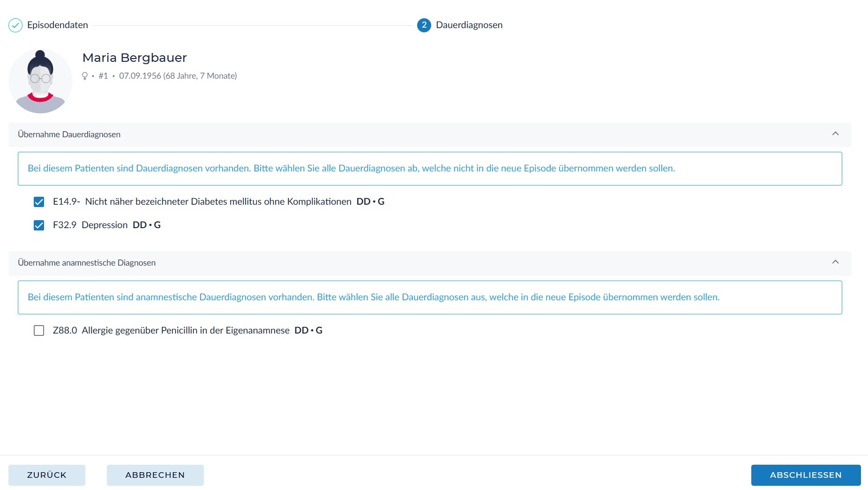Collapse Übernahme Dauerdiagnosen using its chevron
This screenshot has width=868, height=490.
835,134
